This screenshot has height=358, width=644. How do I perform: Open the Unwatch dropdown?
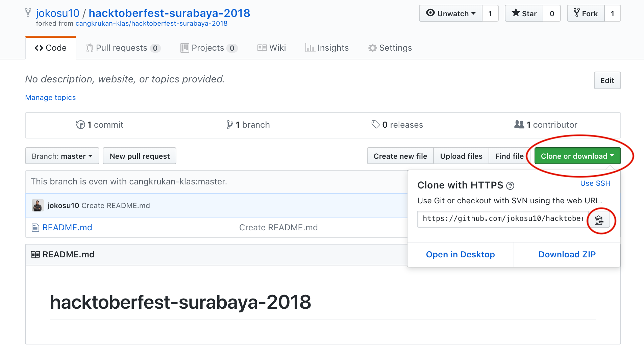451,14
